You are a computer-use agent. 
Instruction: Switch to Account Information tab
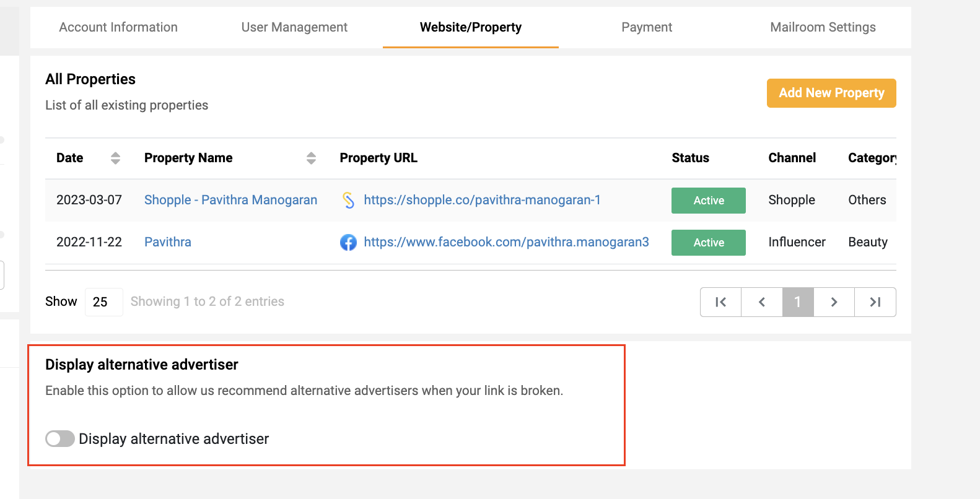pyautogui.click(x=118, y=27)
